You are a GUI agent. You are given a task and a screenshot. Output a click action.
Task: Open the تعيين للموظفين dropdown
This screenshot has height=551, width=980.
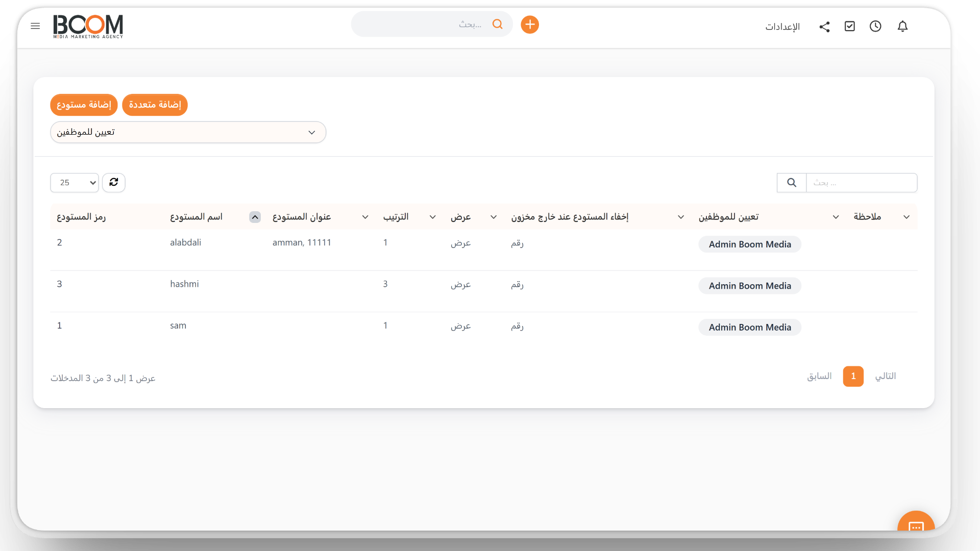click(x=188, y=132)
